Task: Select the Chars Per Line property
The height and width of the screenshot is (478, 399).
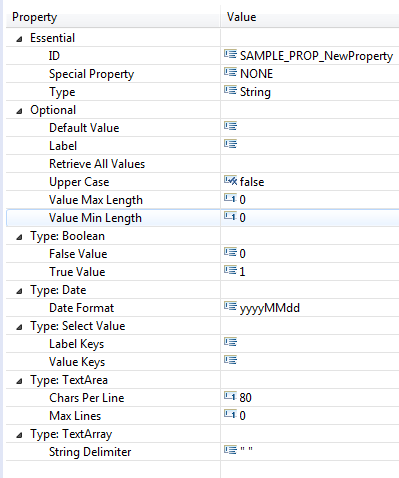Action: (202, 398)
